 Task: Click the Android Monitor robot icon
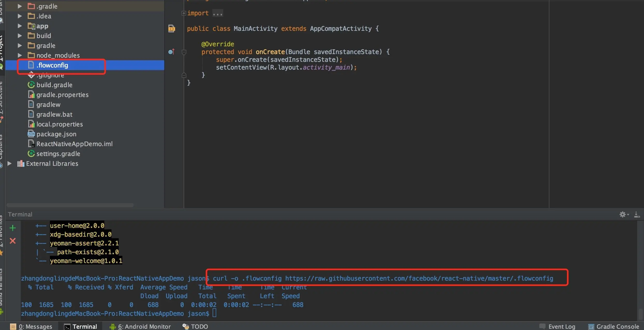(x=113, y=327)
